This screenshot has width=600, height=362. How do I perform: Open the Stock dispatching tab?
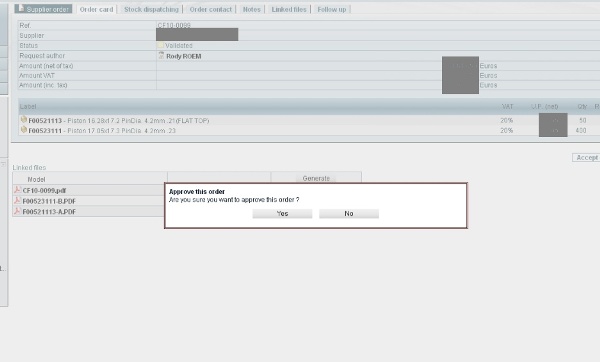pyautogui.click(x=152, y=9)
